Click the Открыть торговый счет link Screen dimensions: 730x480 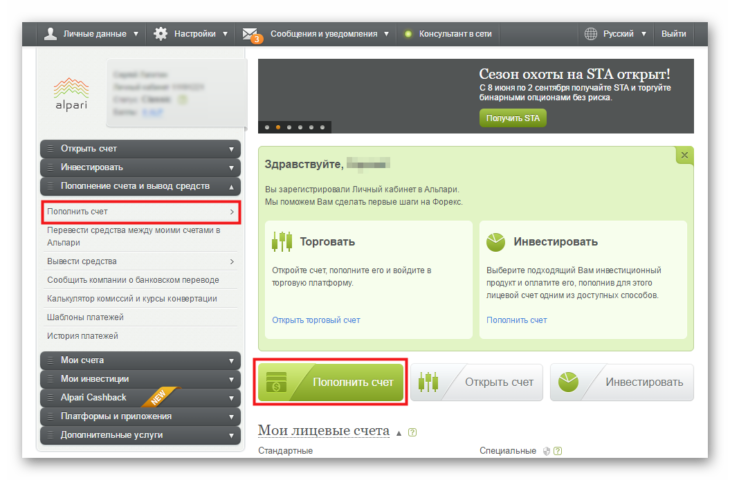(x=316, y=320)
